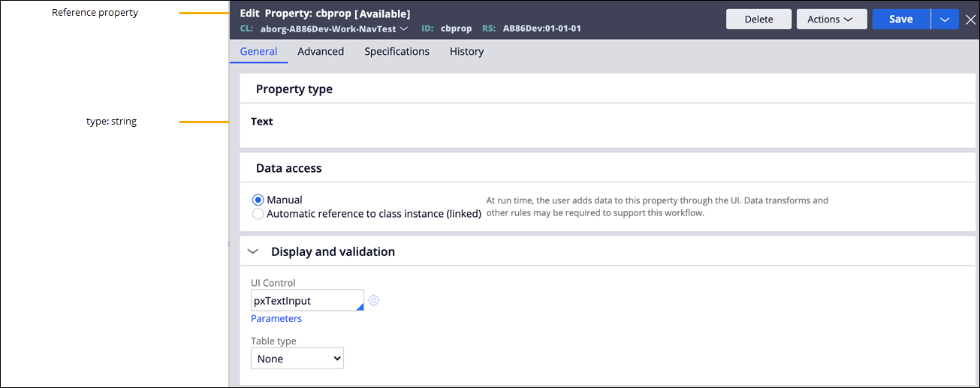Close the property editor with X

[970, 20]
